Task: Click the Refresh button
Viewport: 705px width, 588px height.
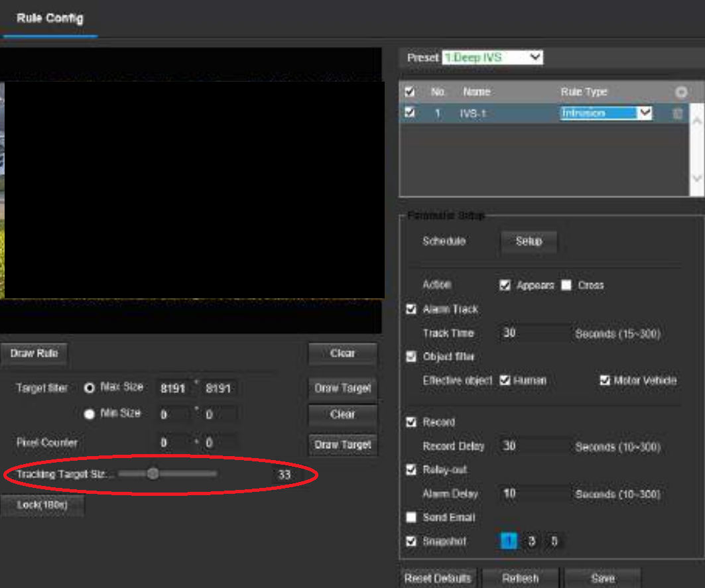Action: (520, 578)
